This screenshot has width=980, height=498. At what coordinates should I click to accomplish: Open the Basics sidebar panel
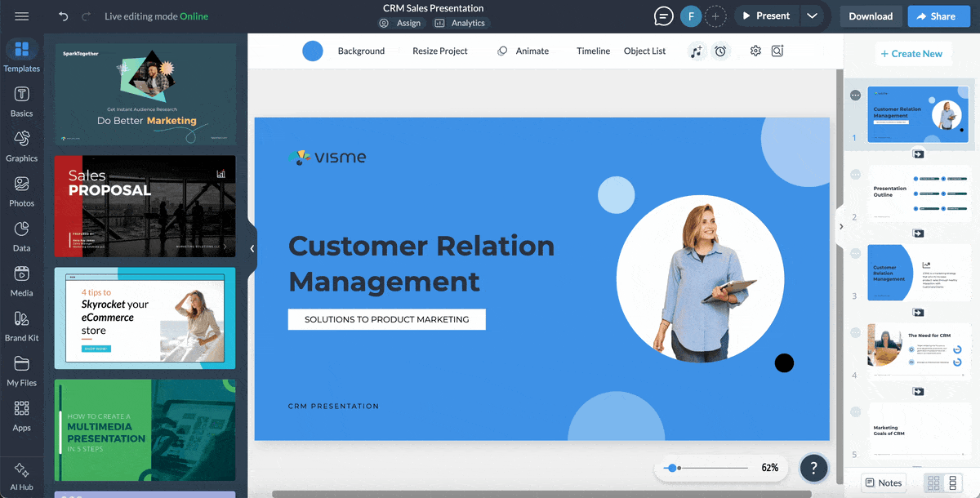pos(22,101)
